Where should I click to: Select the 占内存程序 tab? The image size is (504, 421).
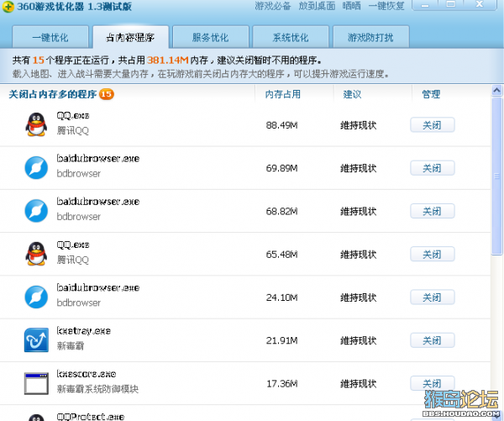(130, 37)
